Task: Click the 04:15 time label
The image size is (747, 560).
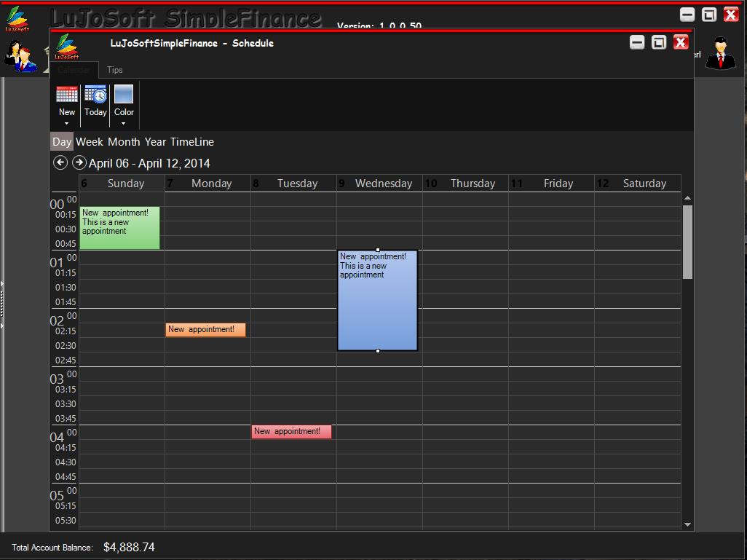Action: click(66, 448)
